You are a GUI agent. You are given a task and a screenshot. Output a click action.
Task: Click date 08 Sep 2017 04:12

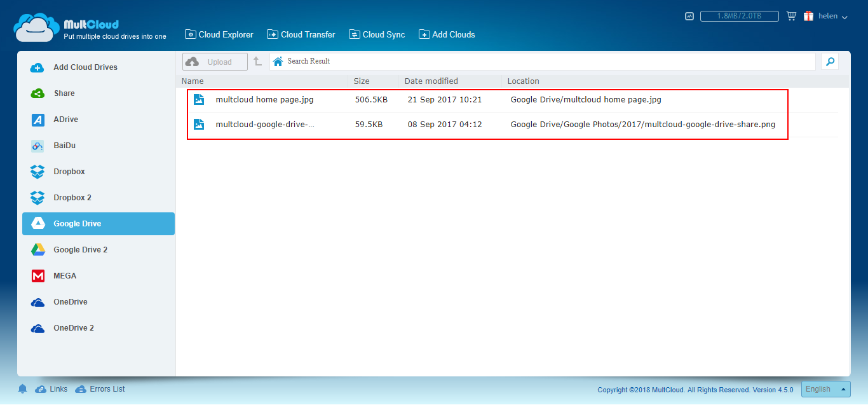pos(445,125)
